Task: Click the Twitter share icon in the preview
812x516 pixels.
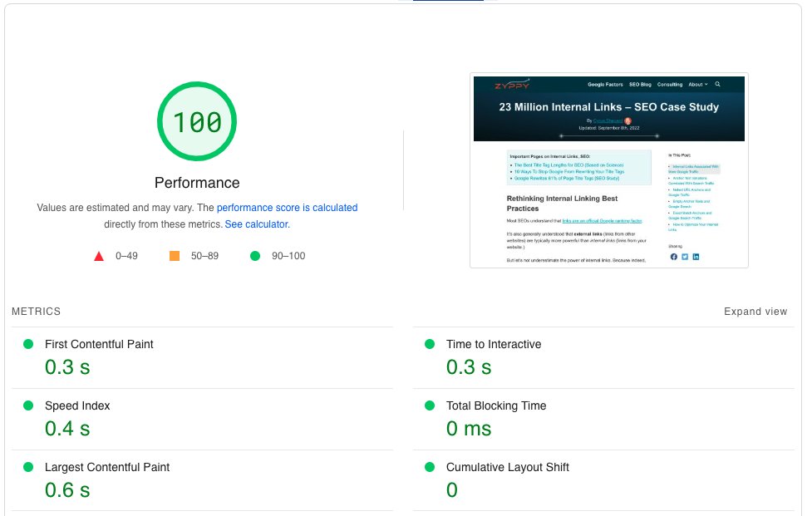Action: coord(685,257)
